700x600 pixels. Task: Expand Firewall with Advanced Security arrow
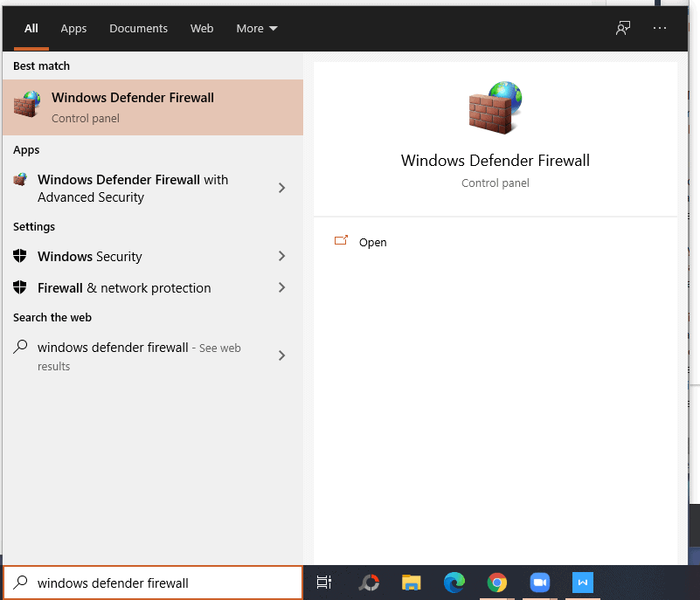click(x=281, y=188)
